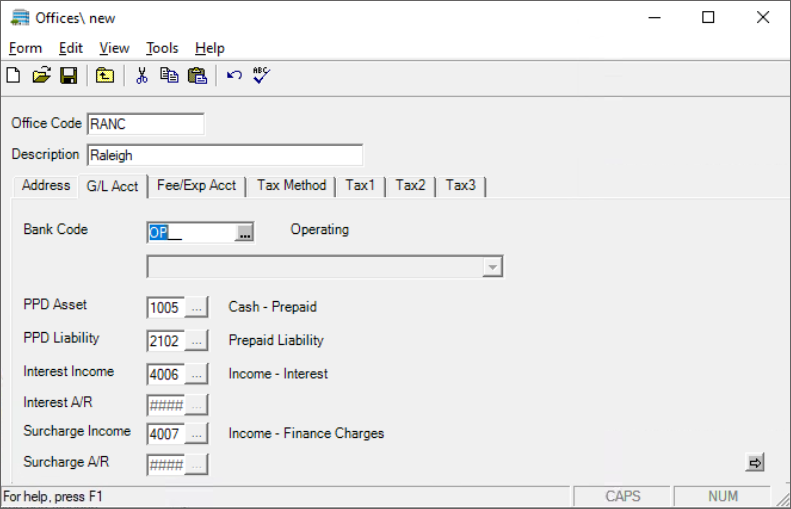Run the spell check ABC icon
The width and height of the screenshot is (791, 509).
(x=261, y=75)
